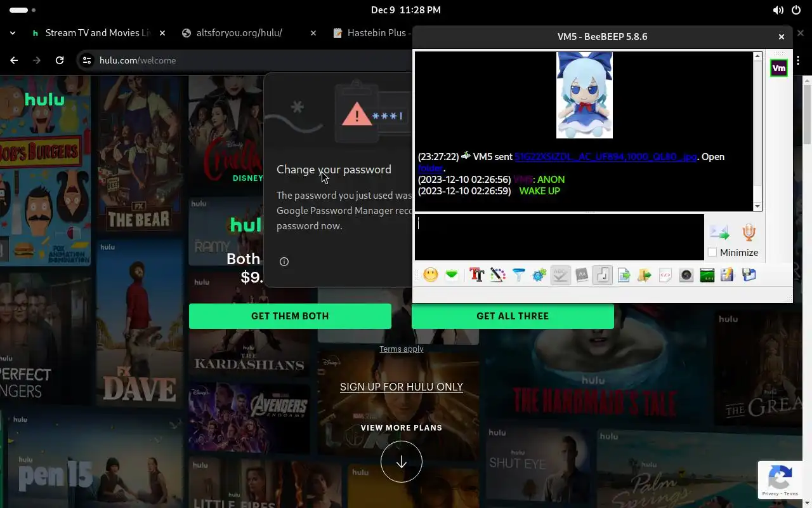
Task: Open the browser three-dot menu
Action: point(798,60)
